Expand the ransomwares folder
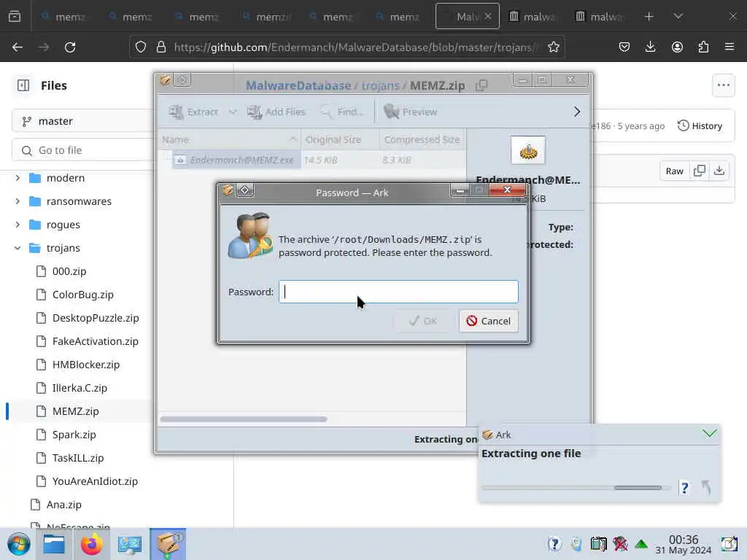747x560 pixels. 18,201
